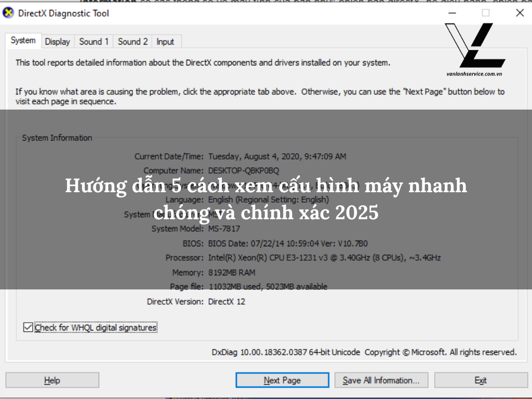Open the Input tab
The image size is (532, 399).
pos(165,42)
